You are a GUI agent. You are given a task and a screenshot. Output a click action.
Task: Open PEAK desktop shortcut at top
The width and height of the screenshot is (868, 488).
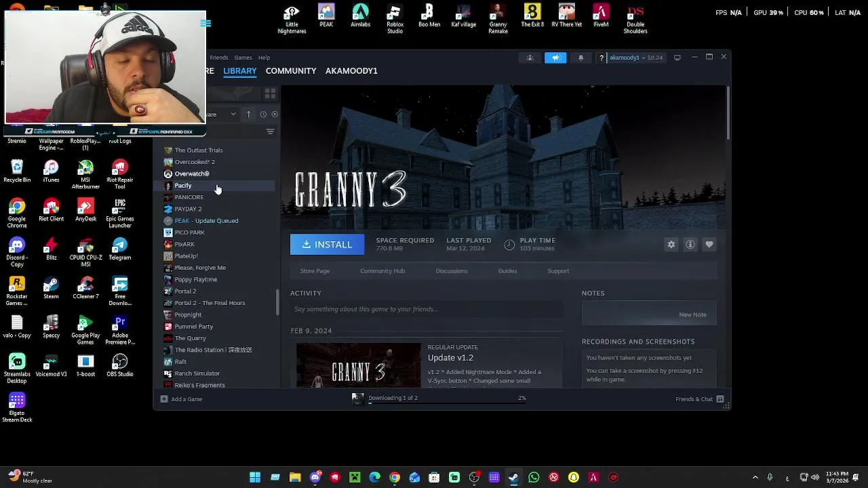[326, 16]
